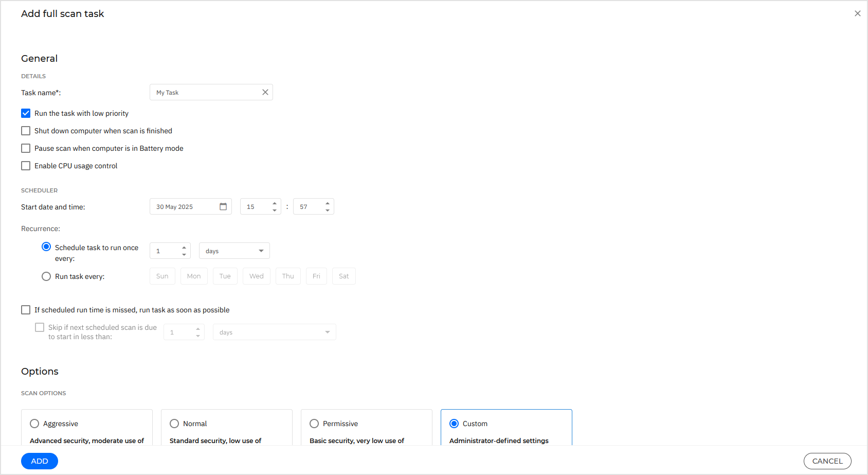Increase the start hour with up arrow
This screenshot has height=475, width=868.
pyautogui.click(x=275, y=203)
